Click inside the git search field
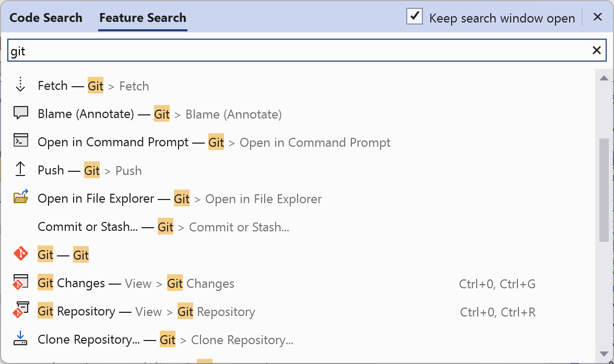This screenshot has height=364, width=614. (x=209, y=50)
